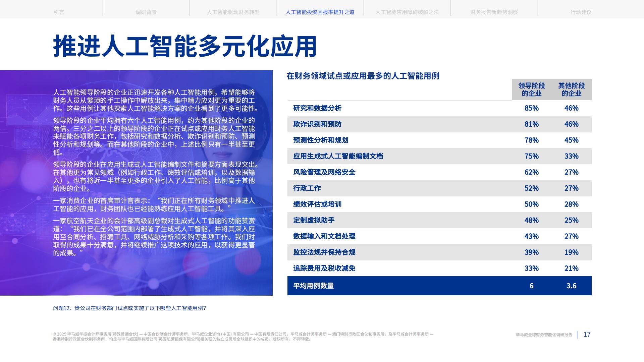Select the 48% value for 定制虚拟助手
This screenshot has height=362, width=644.
pos(531,220)
